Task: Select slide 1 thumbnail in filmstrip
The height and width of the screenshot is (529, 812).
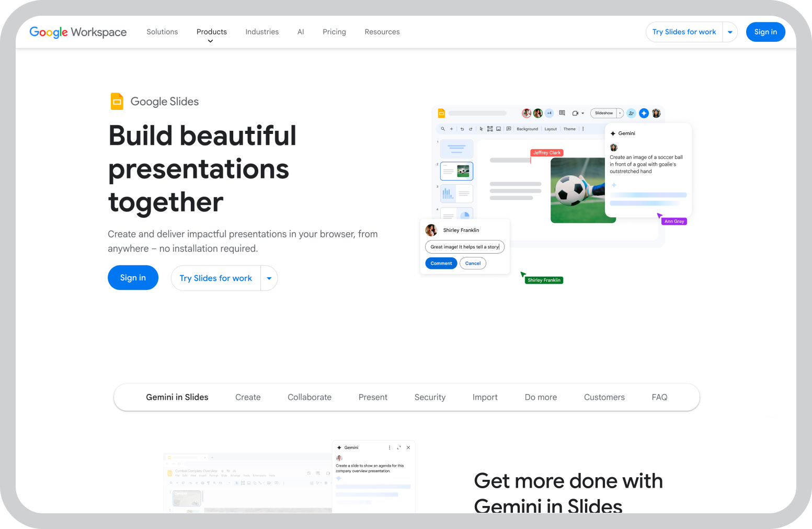Action: pos(456,149)
